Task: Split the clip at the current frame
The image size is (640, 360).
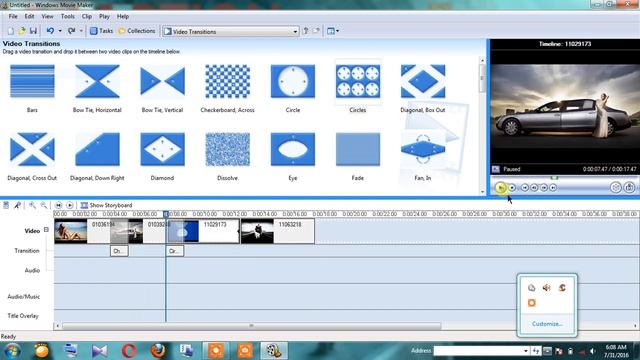Action: 616,187
